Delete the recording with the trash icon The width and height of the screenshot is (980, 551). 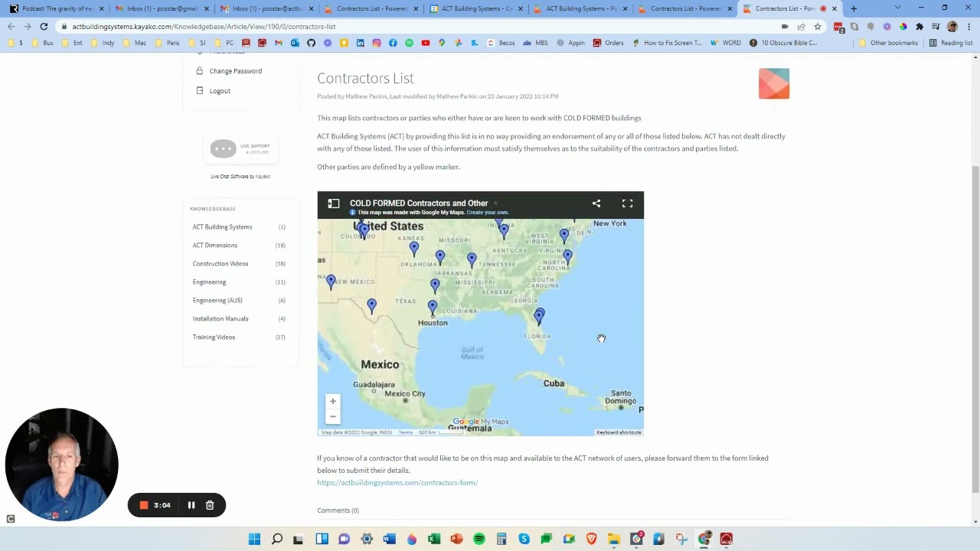[x=210, y=505]
